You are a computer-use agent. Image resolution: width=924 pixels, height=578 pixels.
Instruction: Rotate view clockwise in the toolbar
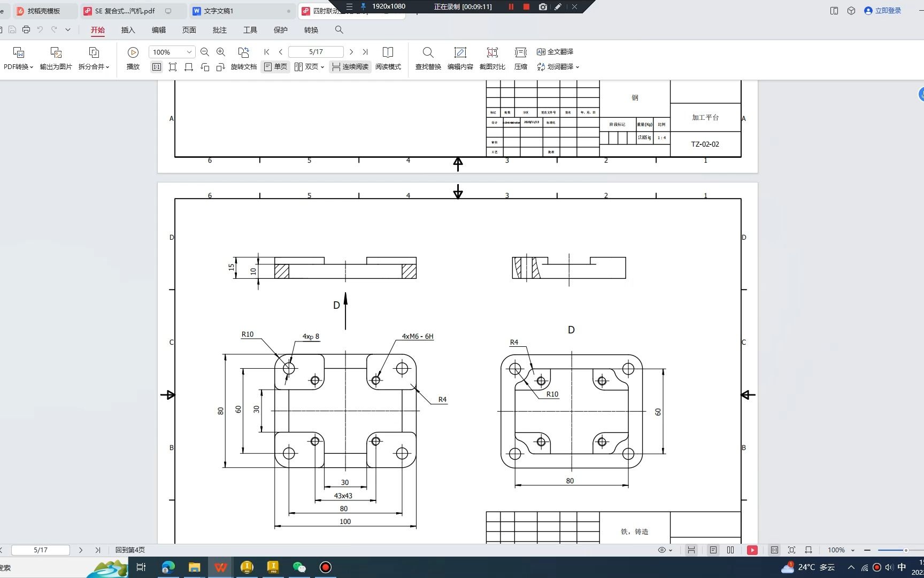[x=221, y=67]
